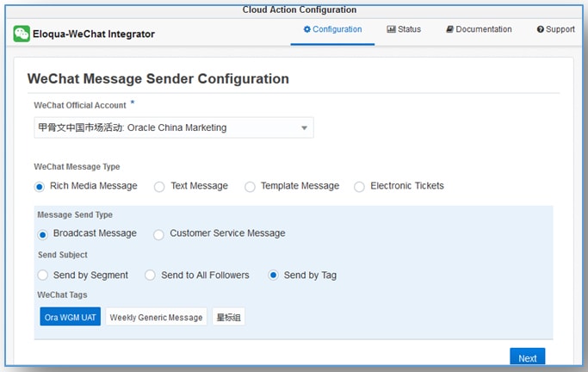Click the Documentation book icon
The image size is (588, 372).
pos(449,29)
